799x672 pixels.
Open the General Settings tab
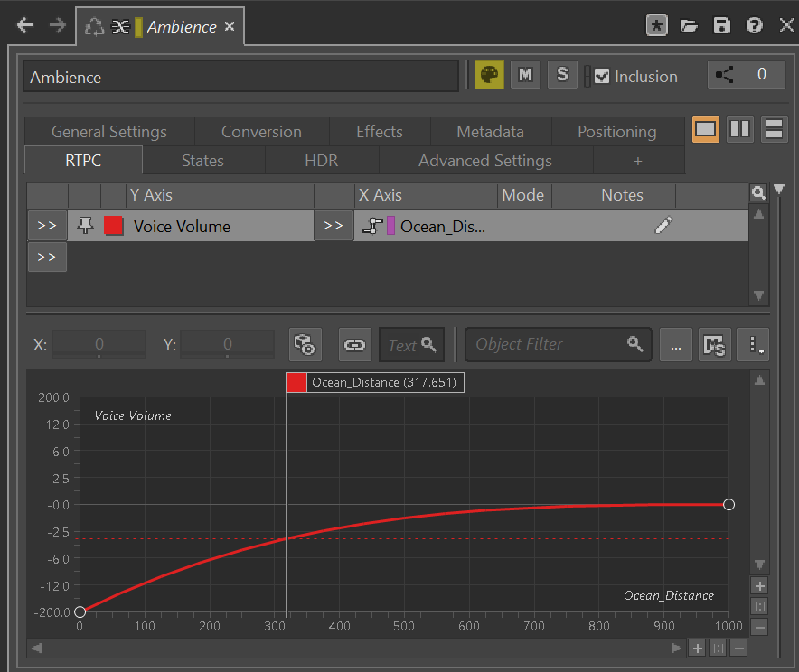click(x=109, y=131)
